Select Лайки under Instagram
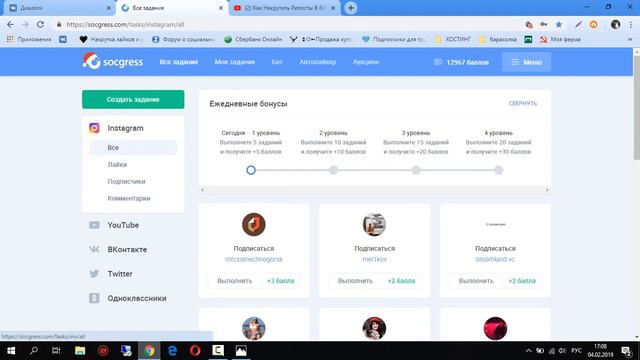This screenshot has width=640, height=360. point(117,164)
